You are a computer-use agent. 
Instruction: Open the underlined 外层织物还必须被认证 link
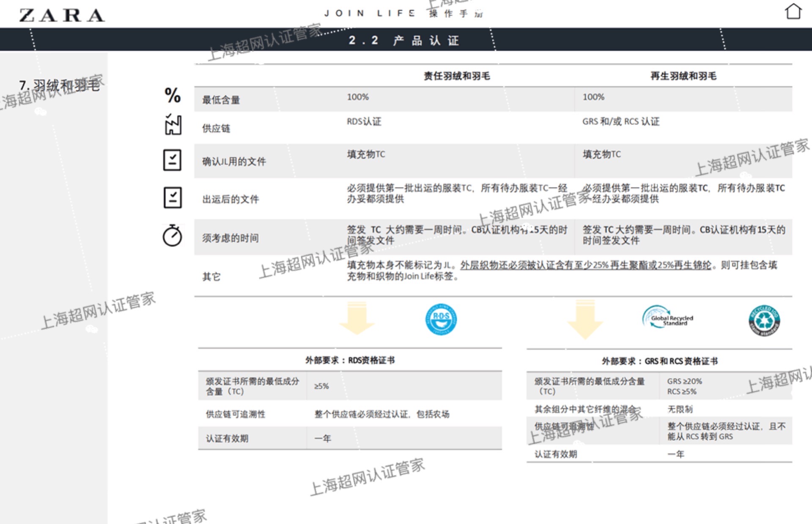[x=586, y=265]
